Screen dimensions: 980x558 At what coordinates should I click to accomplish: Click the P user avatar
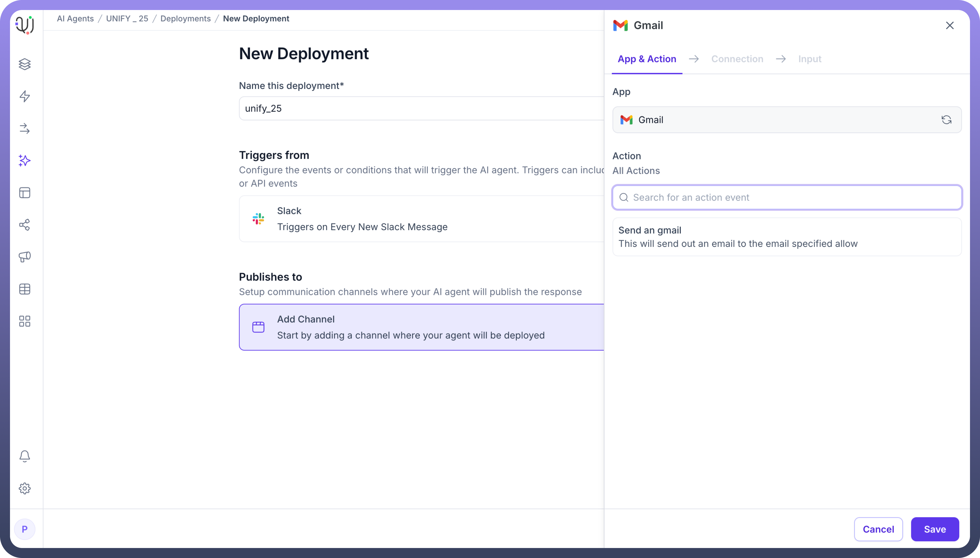click(x=24, y=529)
